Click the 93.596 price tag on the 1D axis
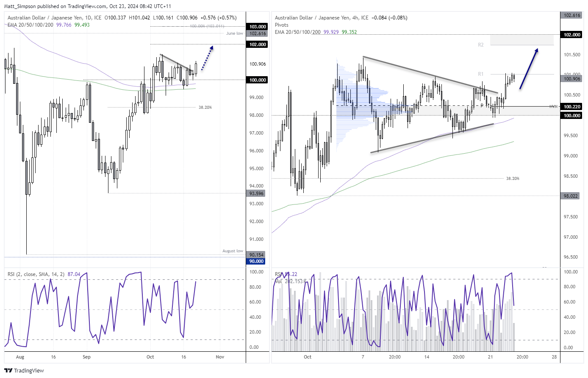Image resolution: width=588 pixels, height=378 pixels. click(256, 193)
